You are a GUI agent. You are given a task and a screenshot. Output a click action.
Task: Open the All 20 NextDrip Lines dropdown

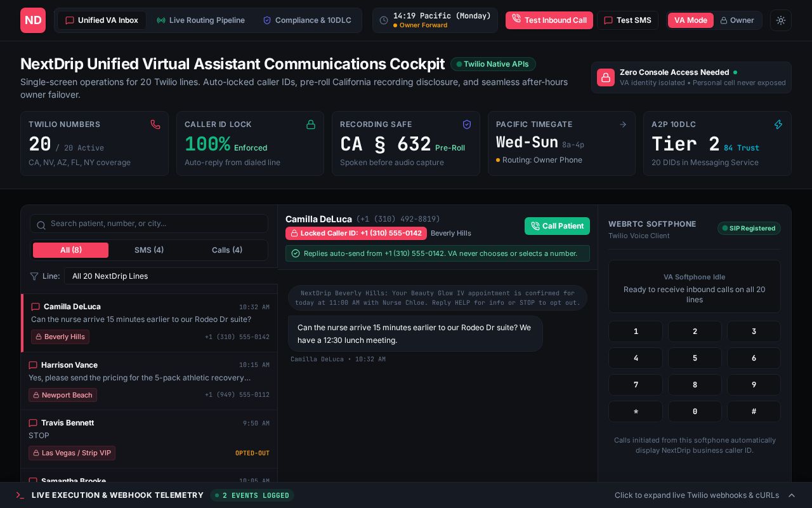pyautogui.click(x=171, y=276)
